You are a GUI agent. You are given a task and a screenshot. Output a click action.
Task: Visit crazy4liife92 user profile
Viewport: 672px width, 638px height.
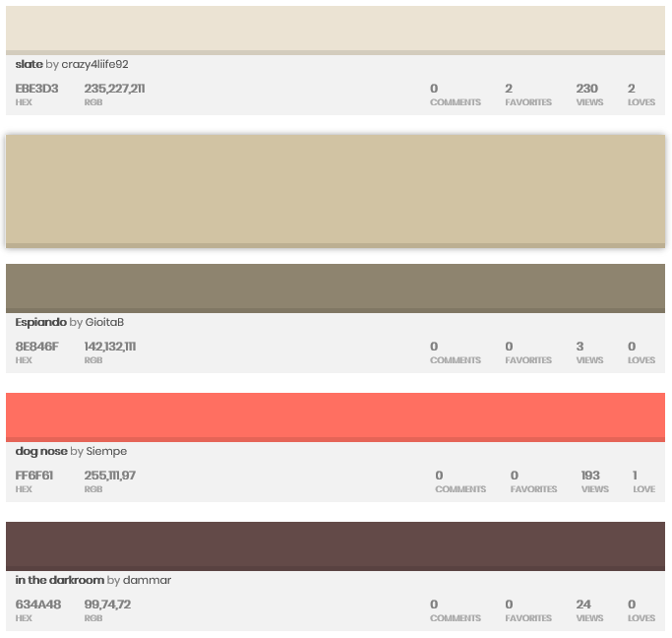pyautogui.click(x=94, y=64)
